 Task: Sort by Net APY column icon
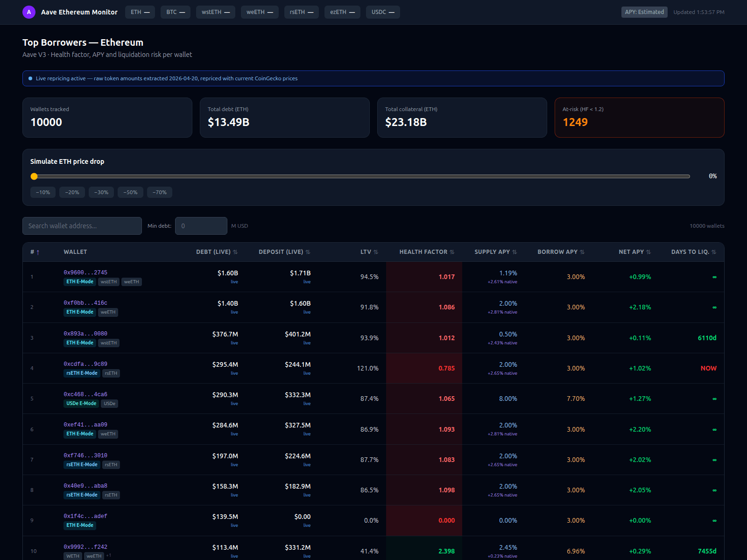(648, 252)
